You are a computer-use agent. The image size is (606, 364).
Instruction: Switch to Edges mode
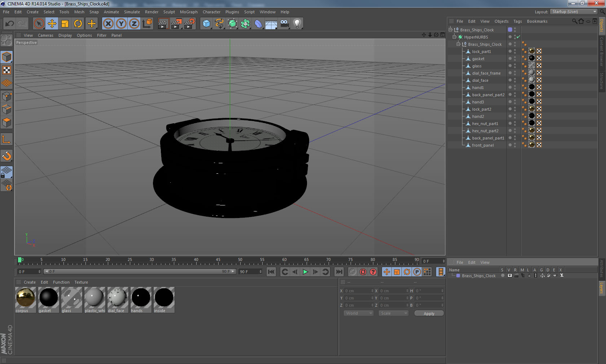6,110
